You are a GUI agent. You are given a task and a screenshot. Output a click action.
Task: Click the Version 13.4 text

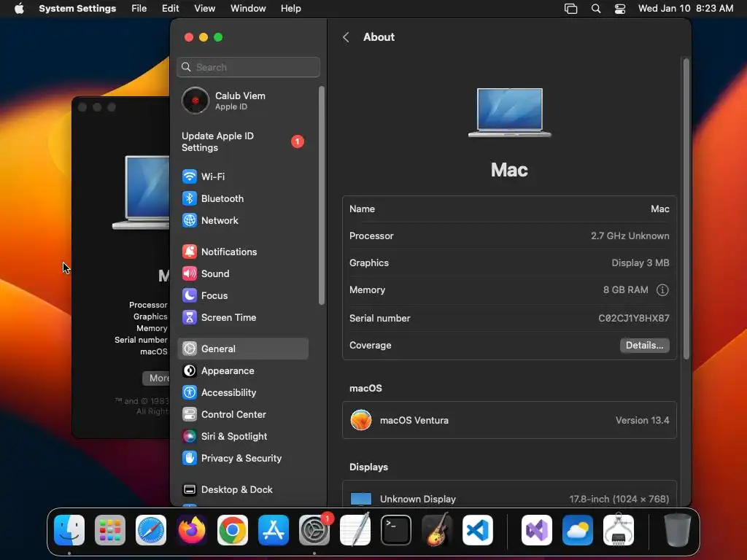pos(642,421)
